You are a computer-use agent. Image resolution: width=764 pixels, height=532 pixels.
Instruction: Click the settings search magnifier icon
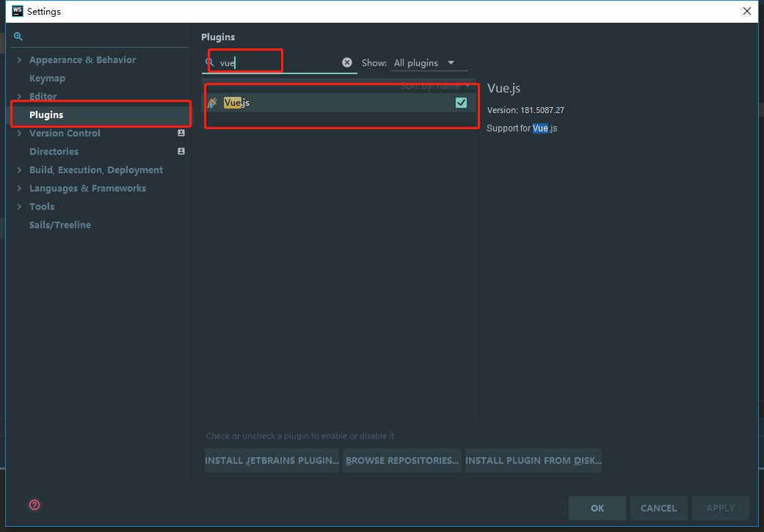pyautogui.click(x=18, y=37)
